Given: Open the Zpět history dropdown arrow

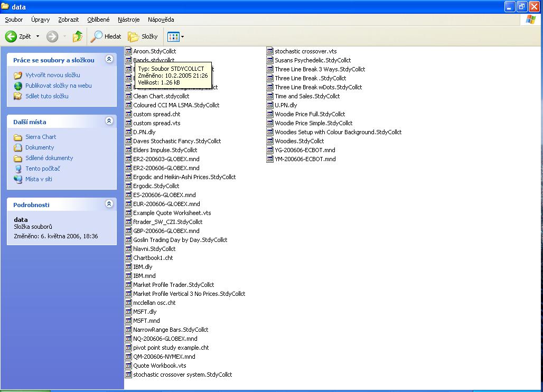Looking at the screenshot, I should tap(38, 36).
